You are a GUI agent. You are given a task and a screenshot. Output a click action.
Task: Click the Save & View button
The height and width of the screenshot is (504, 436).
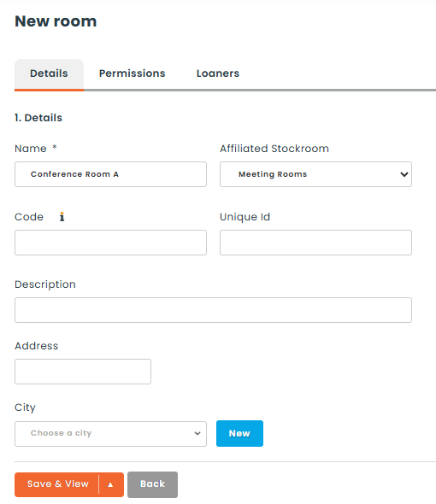[57, 484]
